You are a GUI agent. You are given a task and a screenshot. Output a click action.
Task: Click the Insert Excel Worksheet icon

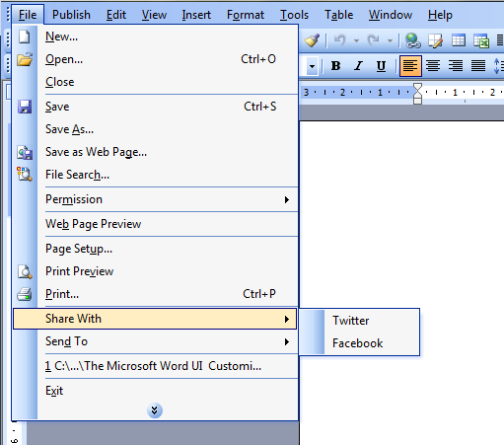(481, 40)
